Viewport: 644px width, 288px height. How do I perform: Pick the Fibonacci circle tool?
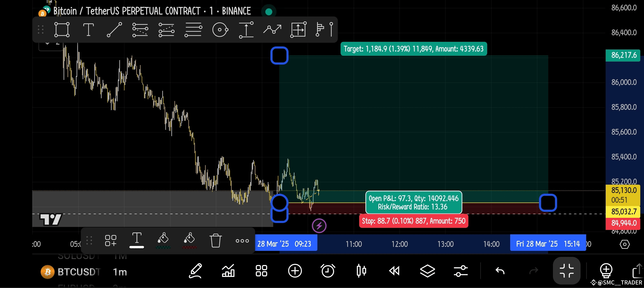[220, 30]
